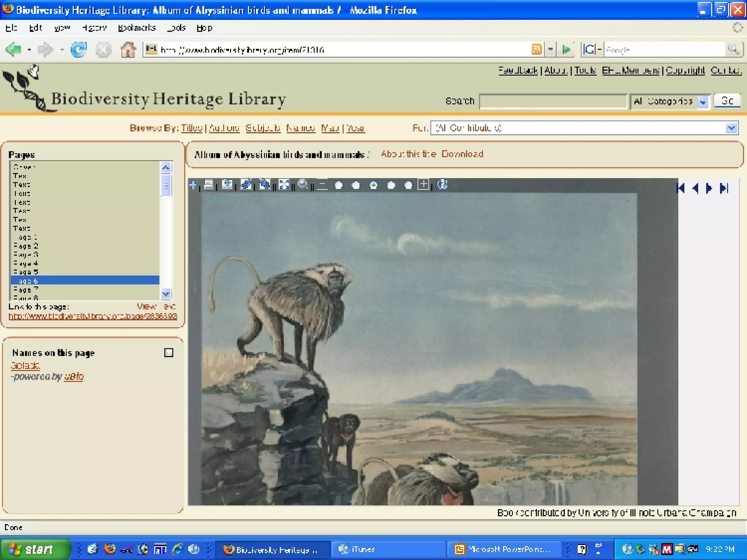747x560 pixels.
Task: Select the active green zoom level dot
Action: 373,186
